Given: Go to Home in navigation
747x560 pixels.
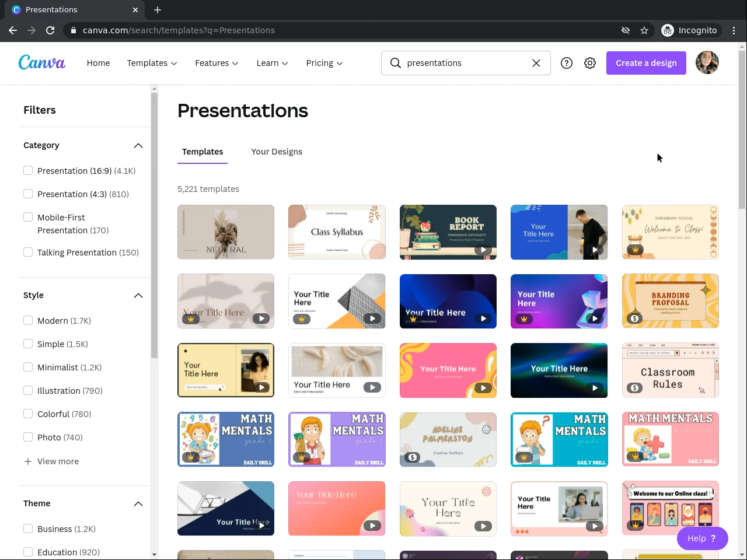Looking at the screenshot, I should [x=98, y=63].
